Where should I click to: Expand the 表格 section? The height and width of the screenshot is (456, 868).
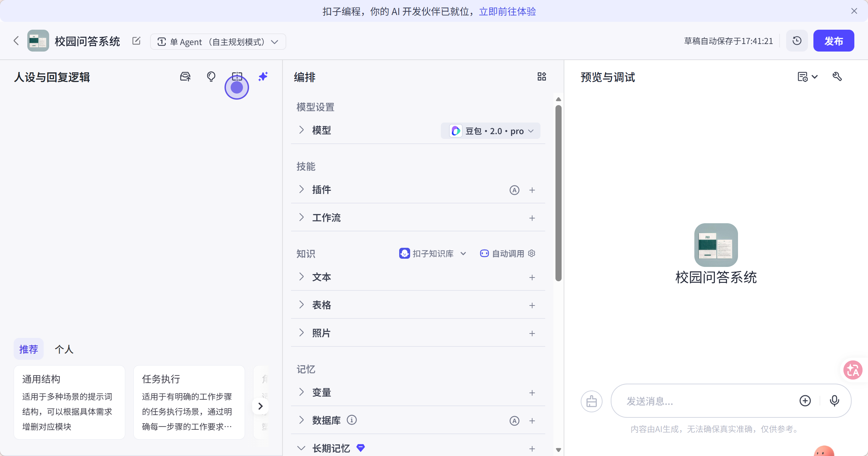click(301, 304)
